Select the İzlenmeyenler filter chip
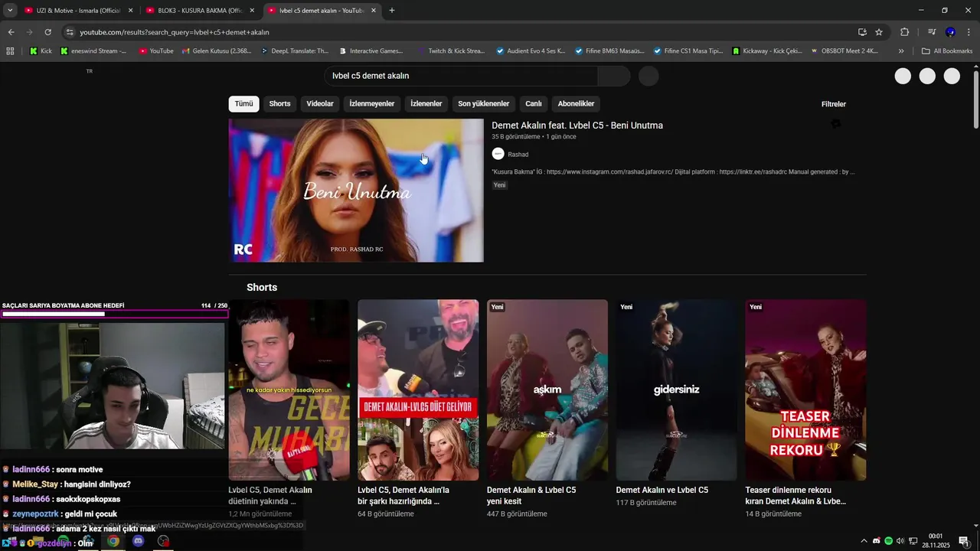 coord(372,104)
